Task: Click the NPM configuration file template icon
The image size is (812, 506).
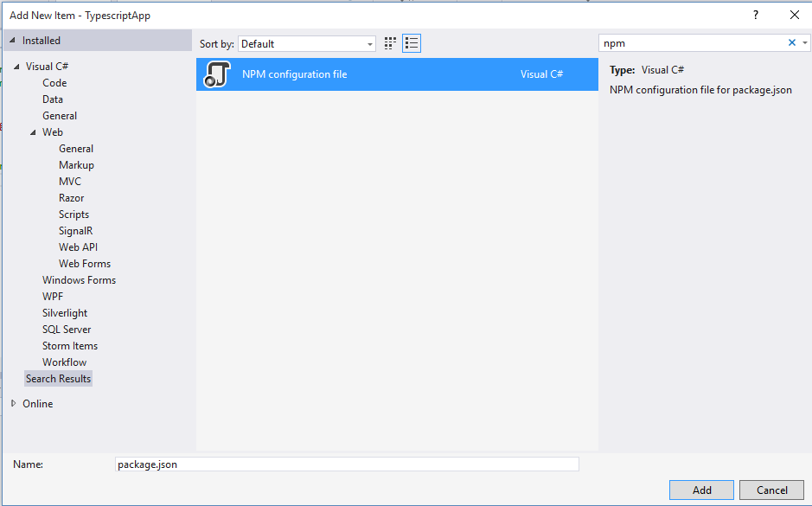Action: pyautogui.click(x=216, y=74)
